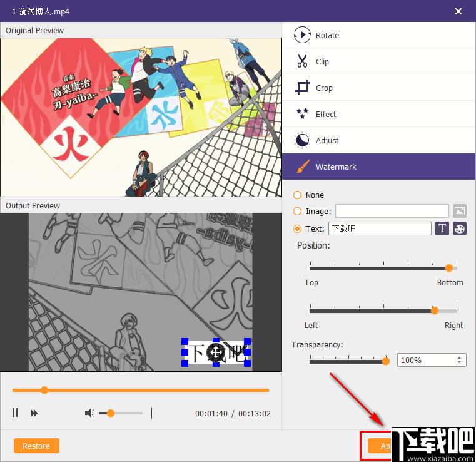Click the Restore button
This screenshot has width=476, height=462.
pyautogui.click(x=36, y=446)
